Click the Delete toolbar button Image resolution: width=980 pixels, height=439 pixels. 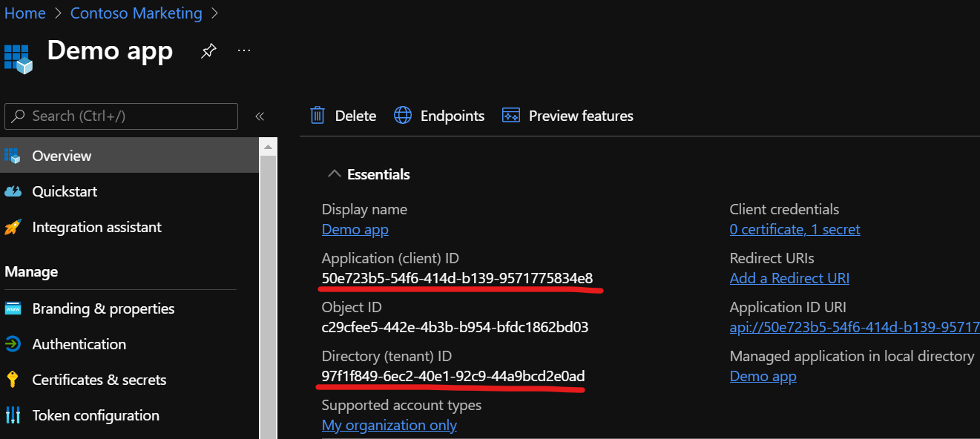(343, 116)
